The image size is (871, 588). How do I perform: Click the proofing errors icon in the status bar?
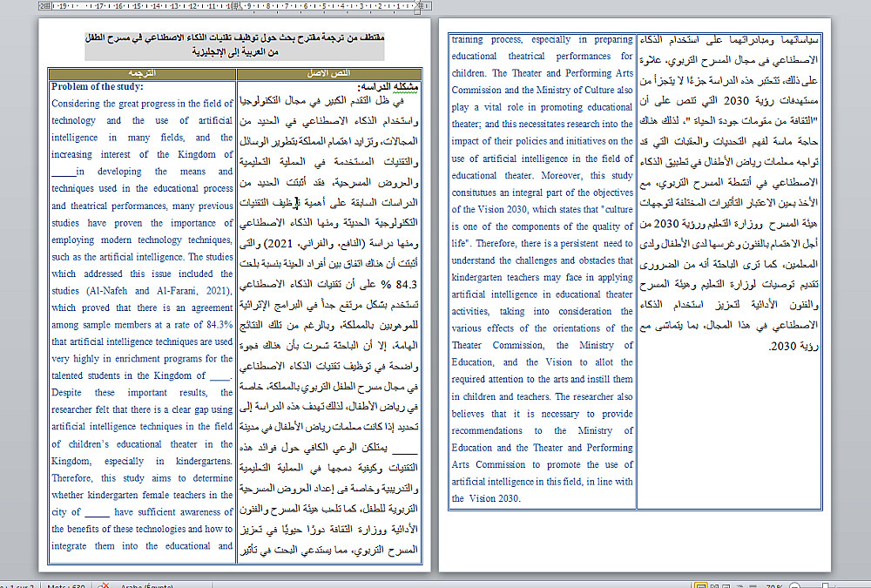[103, 585]
